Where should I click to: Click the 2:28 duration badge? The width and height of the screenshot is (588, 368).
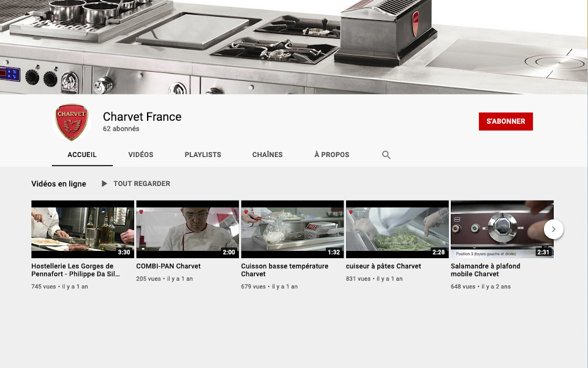439,252
